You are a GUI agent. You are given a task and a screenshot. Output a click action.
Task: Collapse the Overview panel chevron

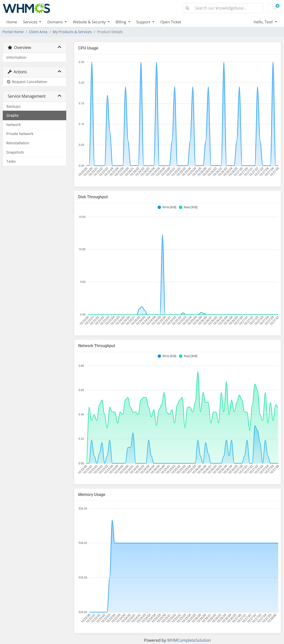tap(59, 47)
